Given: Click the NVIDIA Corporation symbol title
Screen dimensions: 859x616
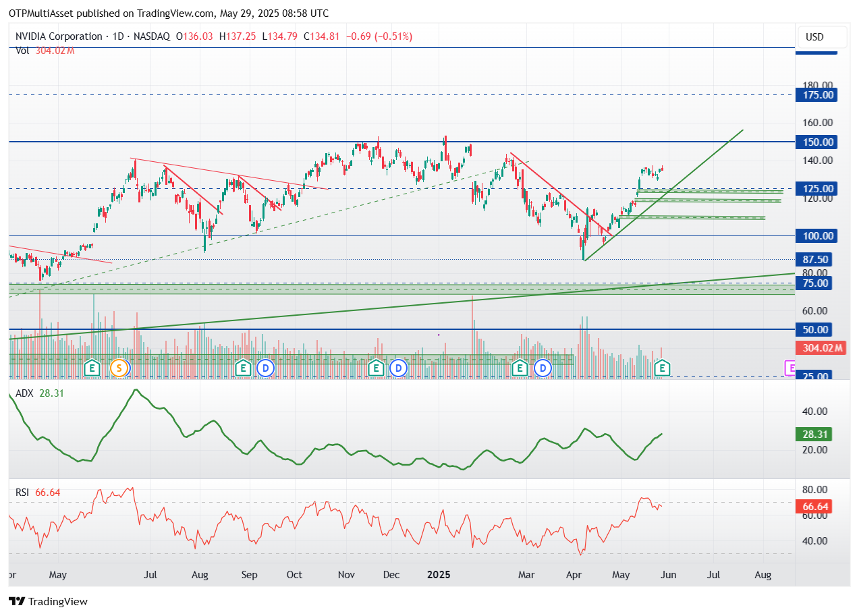Looking at the screenshot, I should (57, 36).
